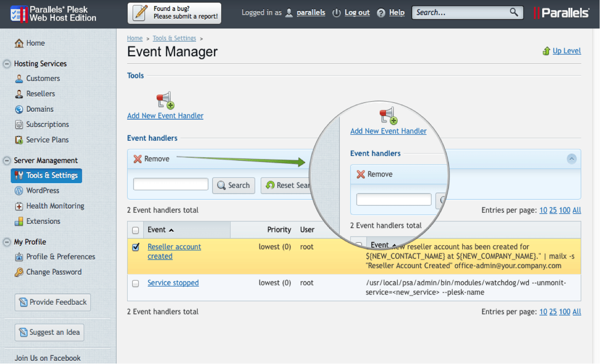Go to Customers in the sidebar
The height and width of the screenshot is (364, 600).
click(x=43, y=78)
